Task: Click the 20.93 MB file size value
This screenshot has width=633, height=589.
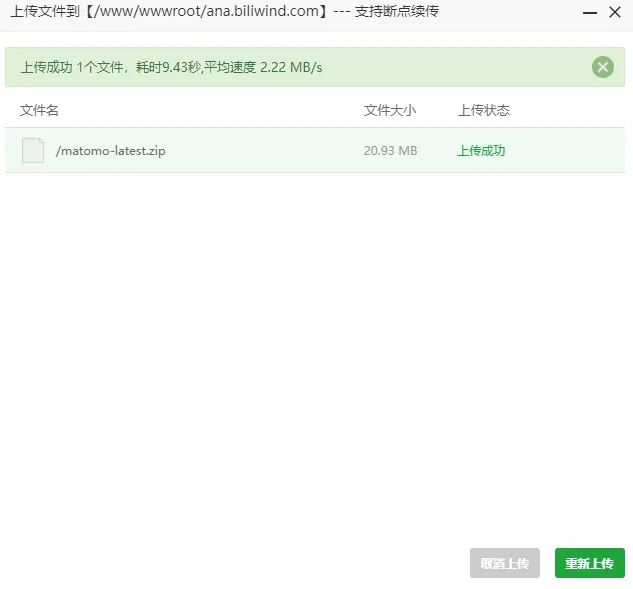Action: click(x=390, y=151)
